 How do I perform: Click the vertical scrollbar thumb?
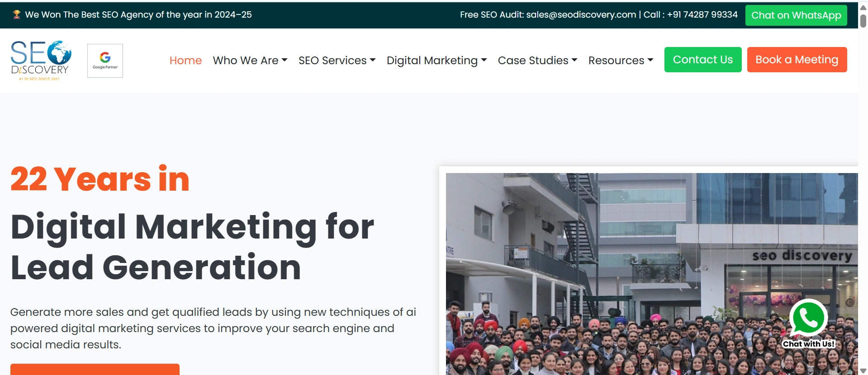[863, 21]
